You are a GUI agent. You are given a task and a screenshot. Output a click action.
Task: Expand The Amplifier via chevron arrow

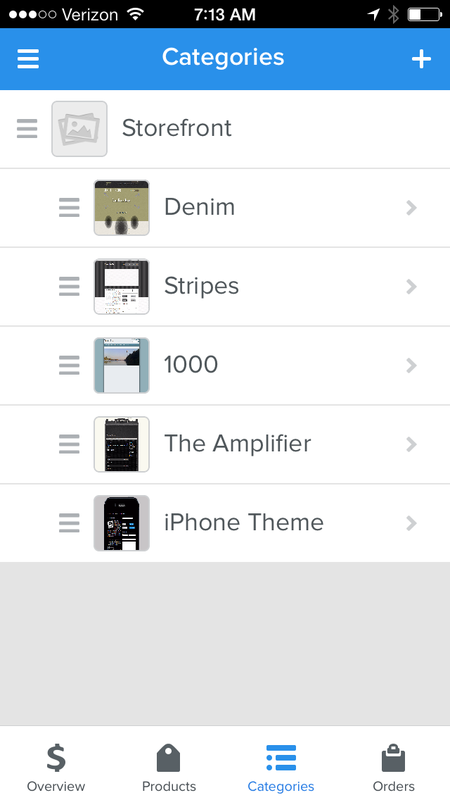point(411,444)
